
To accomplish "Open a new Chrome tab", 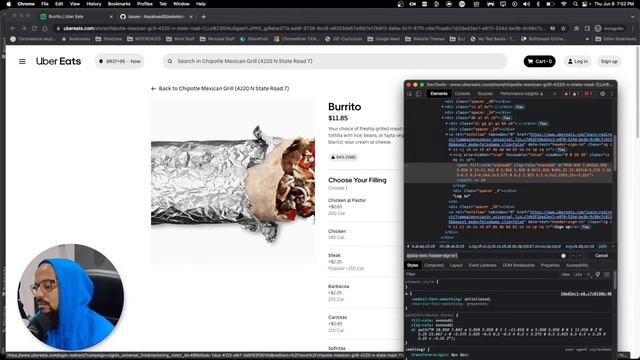I will (203, 17).
